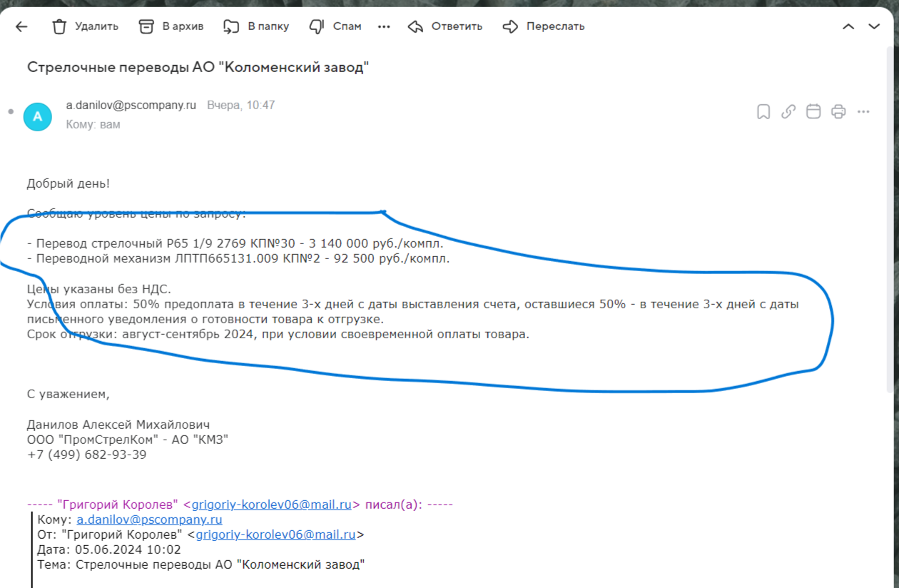899x588 pixels.
Task: Go back using the left arrow icon
Action: (x=21, y=26)
